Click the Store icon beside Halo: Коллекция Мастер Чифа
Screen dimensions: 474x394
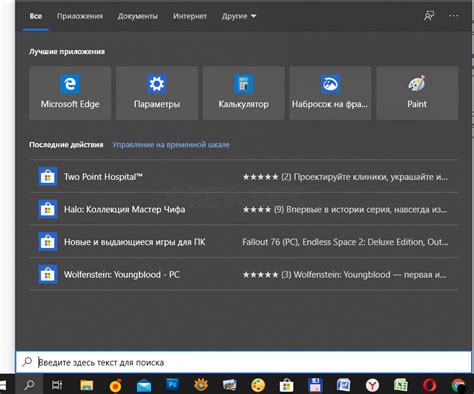point(48,209)
